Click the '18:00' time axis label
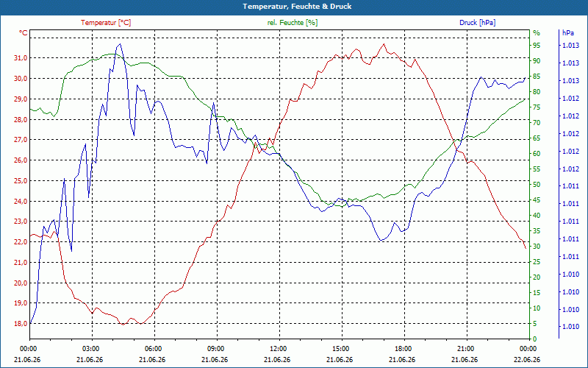This screenshot has width=588, height=368. point(402,348)
